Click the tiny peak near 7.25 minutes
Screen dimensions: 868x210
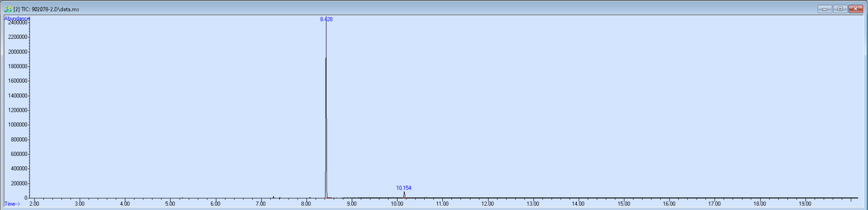pos(273,197)
